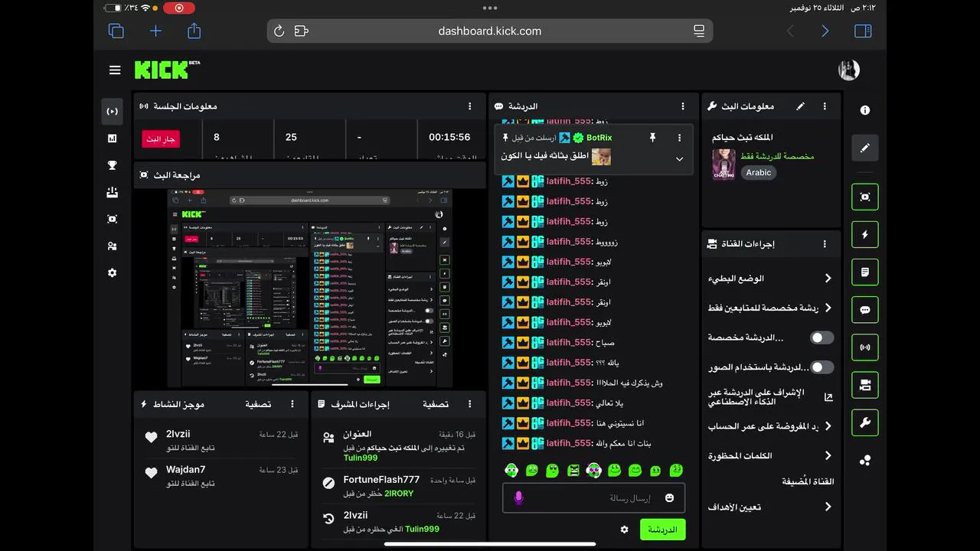Select the purple-eyed headphone emote
The image size is (980, 551).
tap(594, 470)
